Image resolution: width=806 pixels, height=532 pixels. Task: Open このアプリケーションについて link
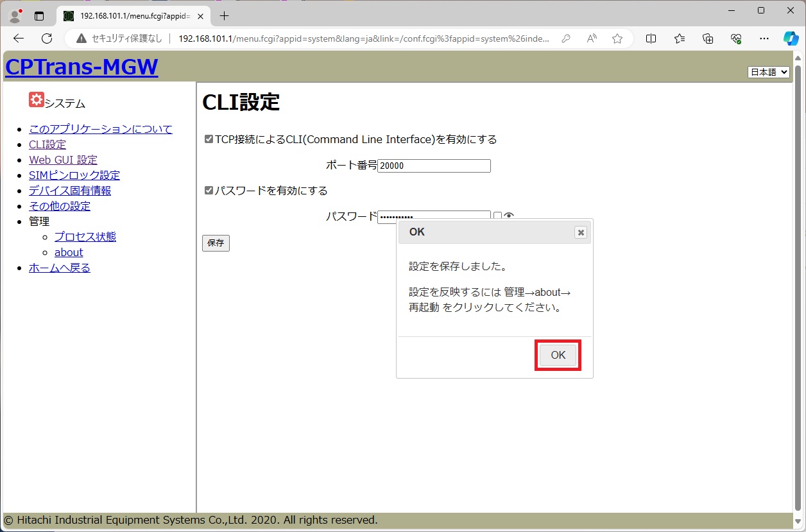(101, 129)
